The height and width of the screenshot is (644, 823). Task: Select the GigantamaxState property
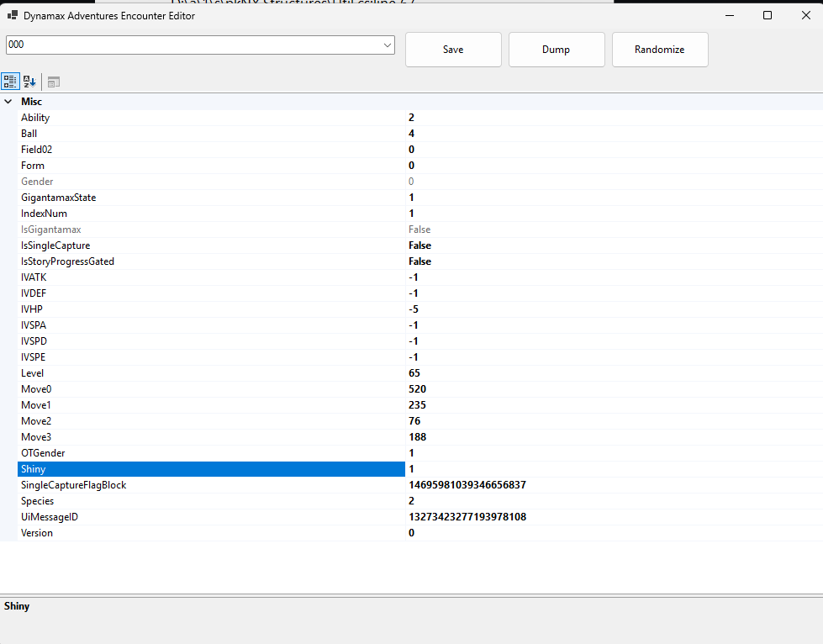click(58, 198)
